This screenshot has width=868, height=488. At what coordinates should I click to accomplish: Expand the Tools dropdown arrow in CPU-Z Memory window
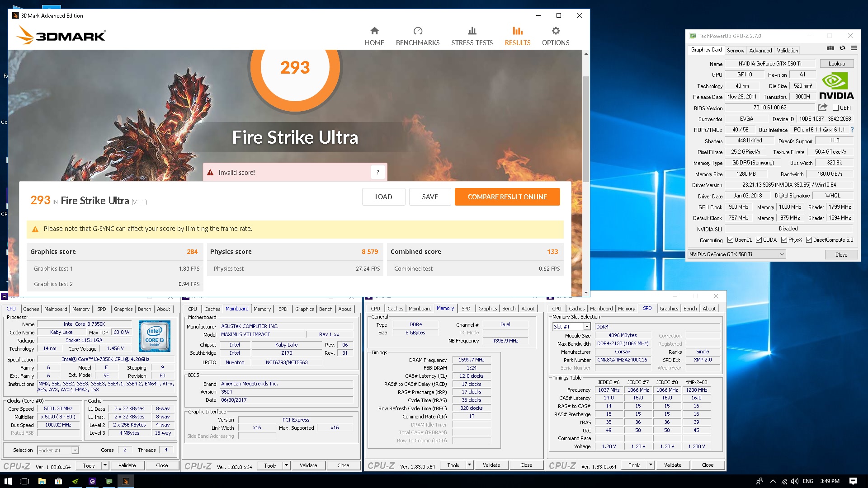pyautogui.click(x=469, y=465)
